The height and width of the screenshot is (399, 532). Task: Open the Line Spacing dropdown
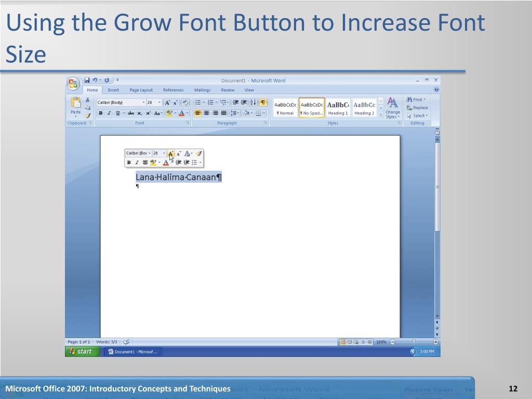235,113
